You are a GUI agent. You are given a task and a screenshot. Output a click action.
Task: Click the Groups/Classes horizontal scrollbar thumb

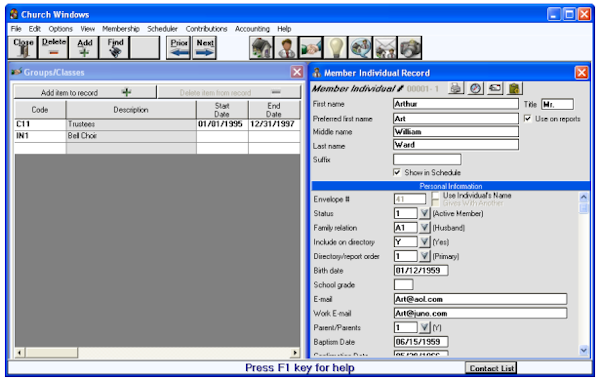[x=52, y=352]
